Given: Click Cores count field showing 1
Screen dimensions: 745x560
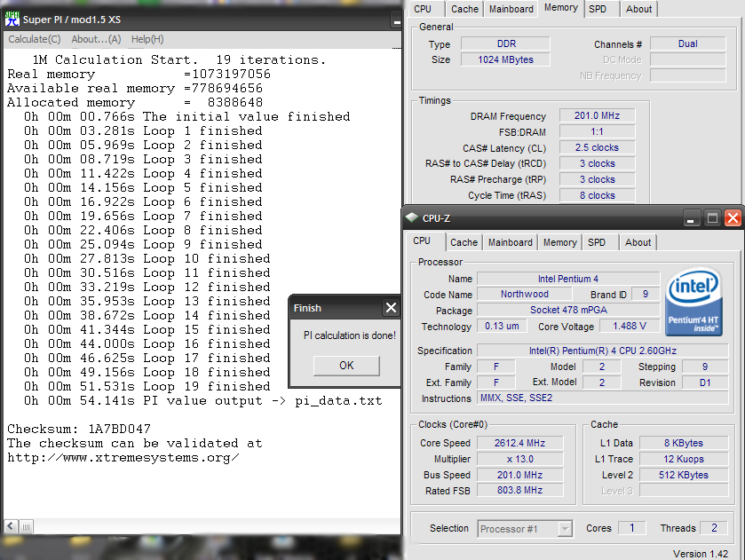Looking at the screenshot, I should click(x=632, y=528).
